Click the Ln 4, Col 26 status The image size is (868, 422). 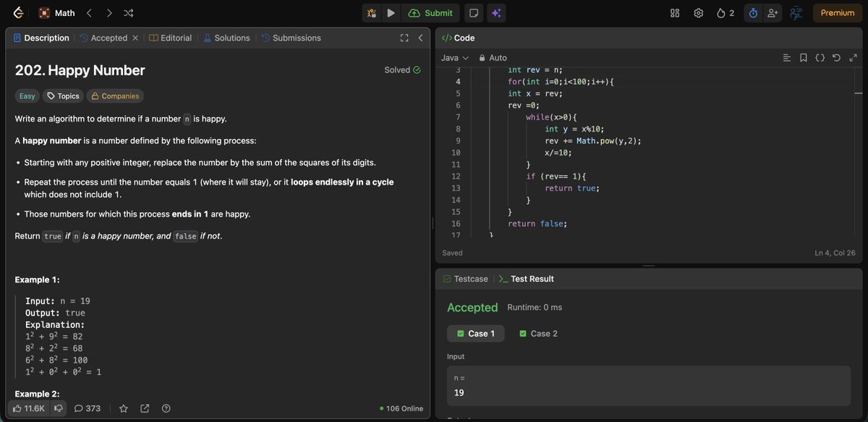pos(835,253)
